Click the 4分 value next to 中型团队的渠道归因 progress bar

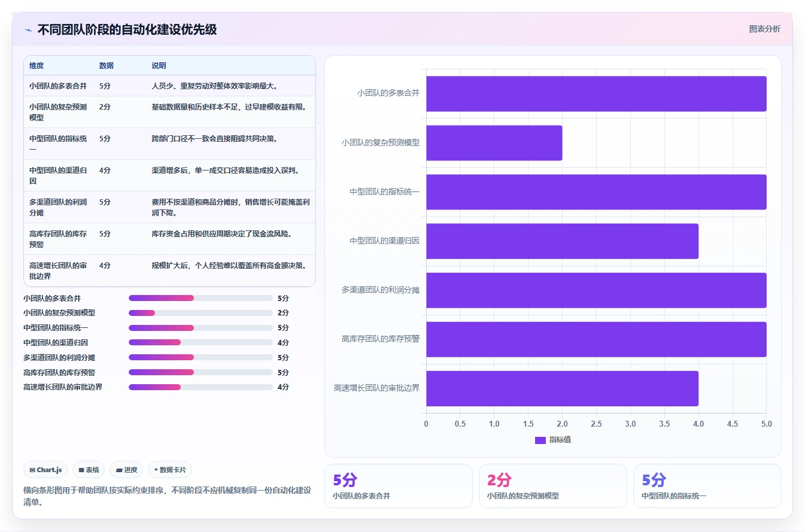tap(283, 343)
